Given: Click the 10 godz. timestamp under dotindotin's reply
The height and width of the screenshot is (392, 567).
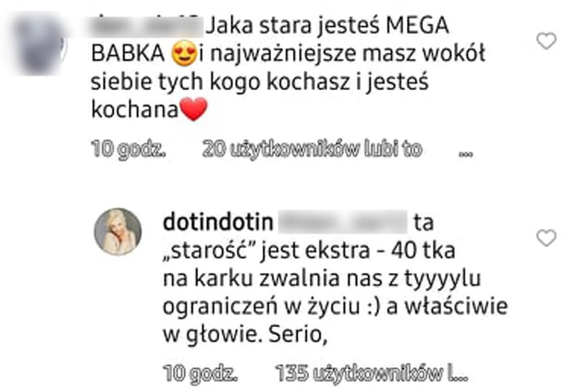Looking at the screenshot, I should click(x=200, y=373).
